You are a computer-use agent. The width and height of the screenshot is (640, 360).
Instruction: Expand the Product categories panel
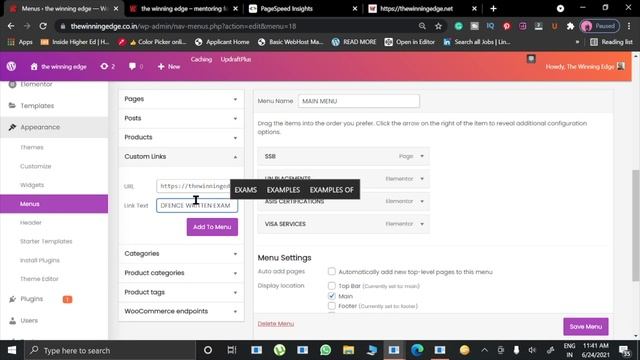[181, 273]
